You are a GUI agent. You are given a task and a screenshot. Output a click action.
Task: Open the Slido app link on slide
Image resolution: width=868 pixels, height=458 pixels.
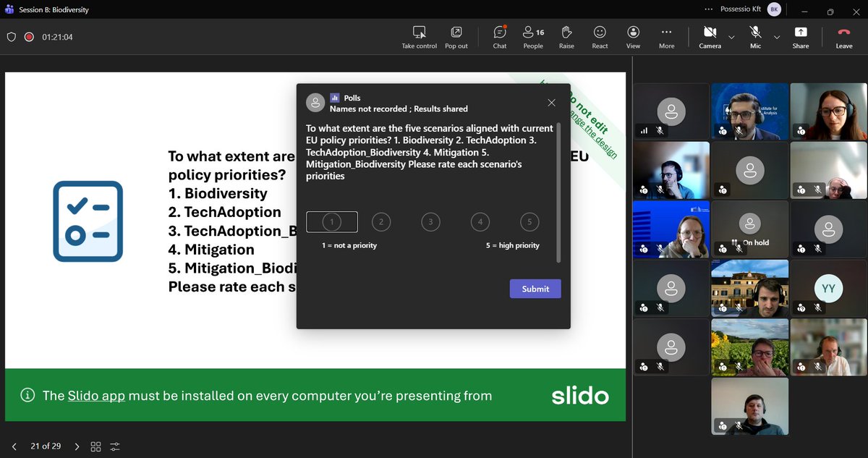tap(96, 396)
